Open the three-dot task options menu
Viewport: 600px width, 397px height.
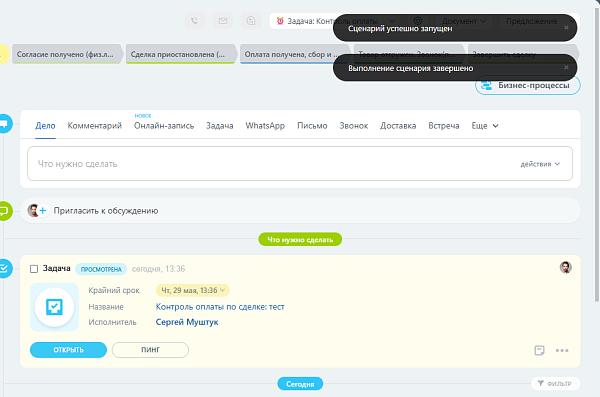[562, 350]
